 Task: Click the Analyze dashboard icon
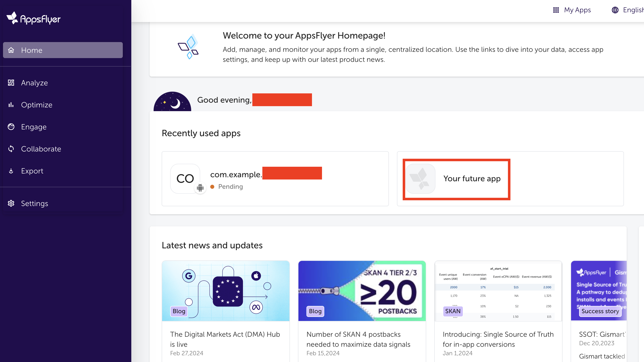click(x=11, y=83)
